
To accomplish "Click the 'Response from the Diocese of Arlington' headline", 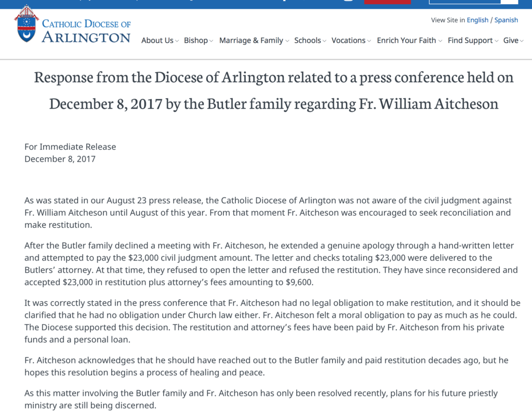I will (273, 90).
